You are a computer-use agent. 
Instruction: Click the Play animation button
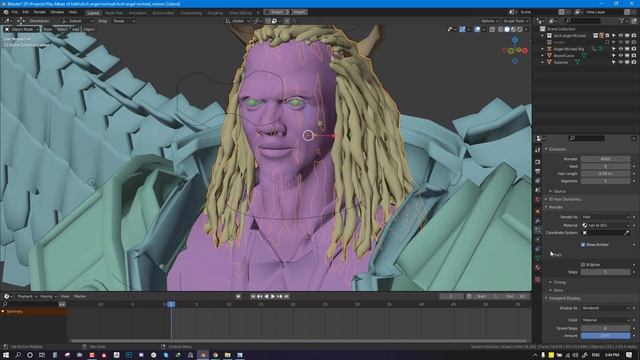pos(273,296)
